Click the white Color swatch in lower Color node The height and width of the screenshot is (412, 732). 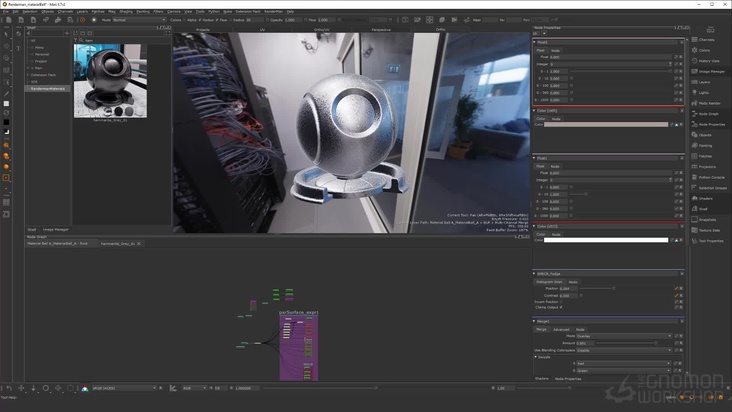[x=606, y=240]
